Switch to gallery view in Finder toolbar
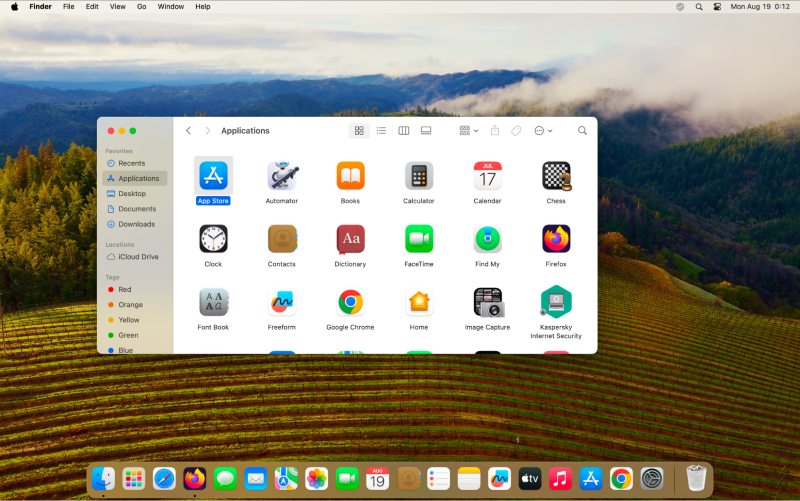 (x=426, y=131)
